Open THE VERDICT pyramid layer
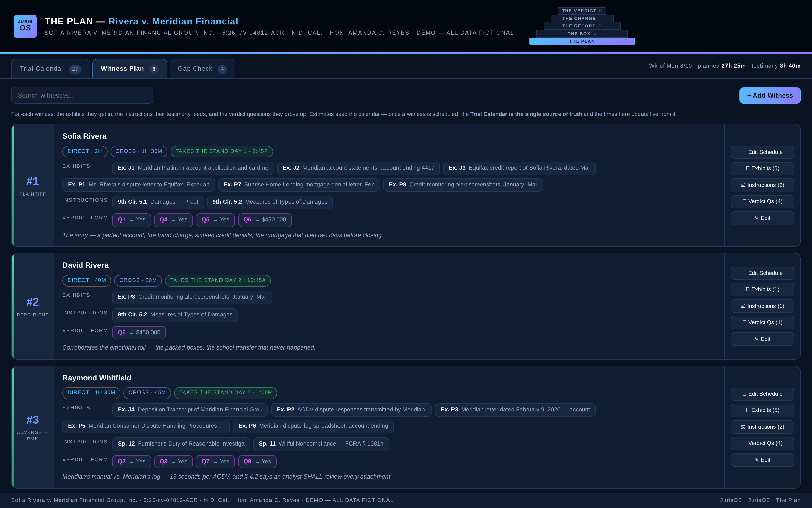The image size is (812, 508). [x=582, y=11]
